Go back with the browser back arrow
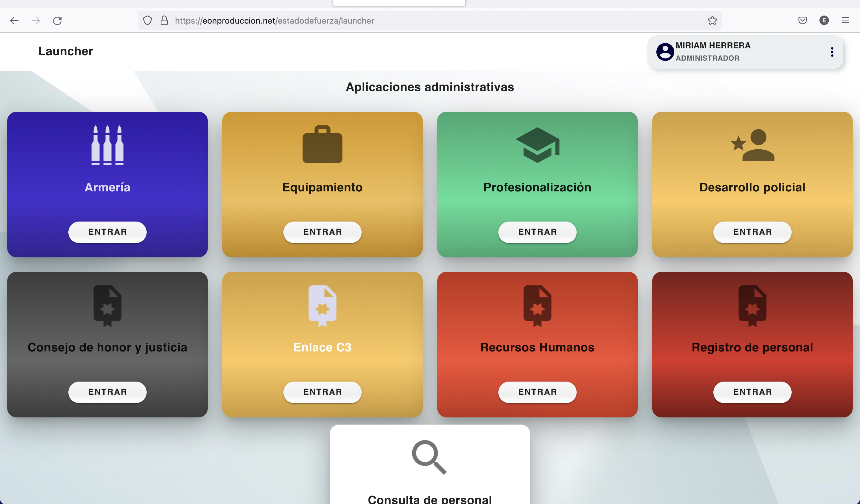Screen dimensions: 860x504 [x=14, y=21]
